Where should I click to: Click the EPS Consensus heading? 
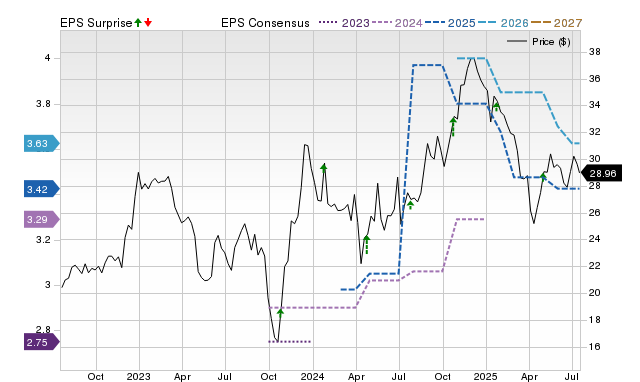[265, 23]
